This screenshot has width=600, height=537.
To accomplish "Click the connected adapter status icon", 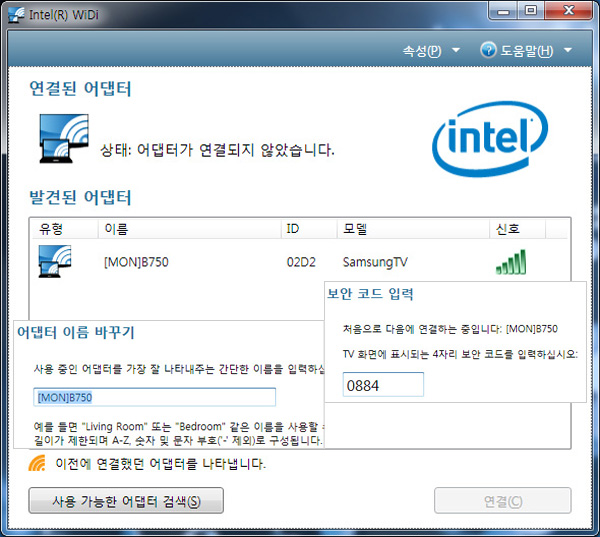I will pyautogui.click(x=64, y=139).
